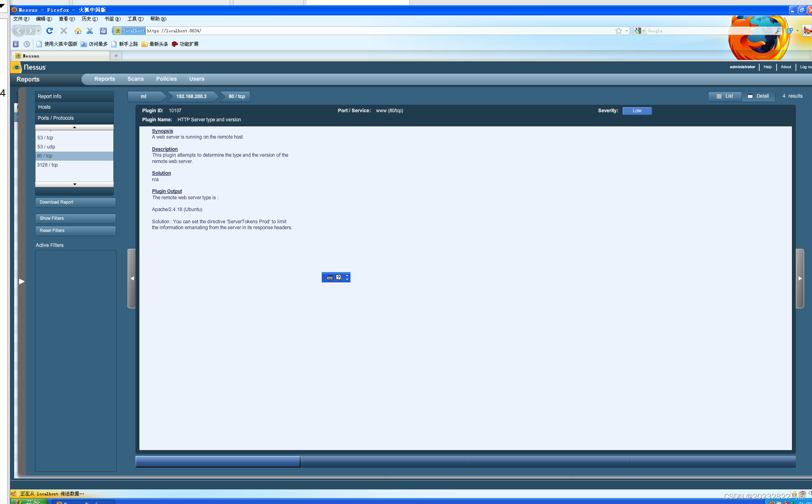Click the magnifying glass search icon
Image resolution: width=812 pixels, height=504 pixels.
pos(778,31)
